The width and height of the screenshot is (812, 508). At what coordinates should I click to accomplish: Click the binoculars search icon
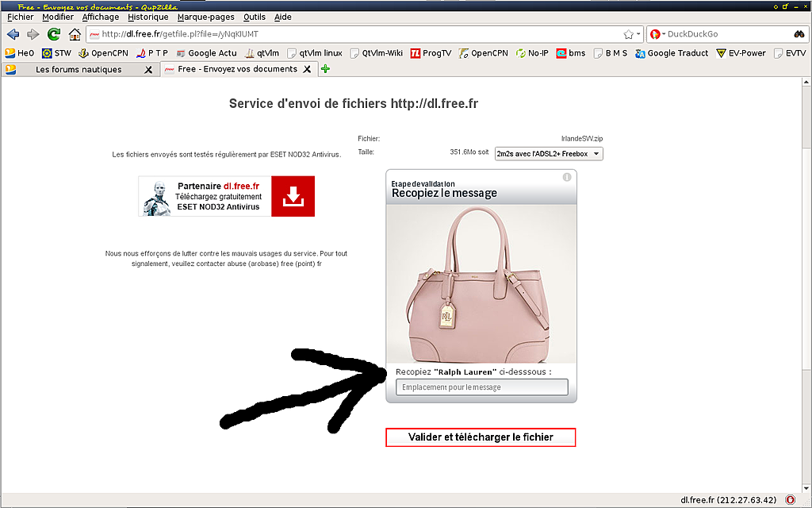[799, 34]
